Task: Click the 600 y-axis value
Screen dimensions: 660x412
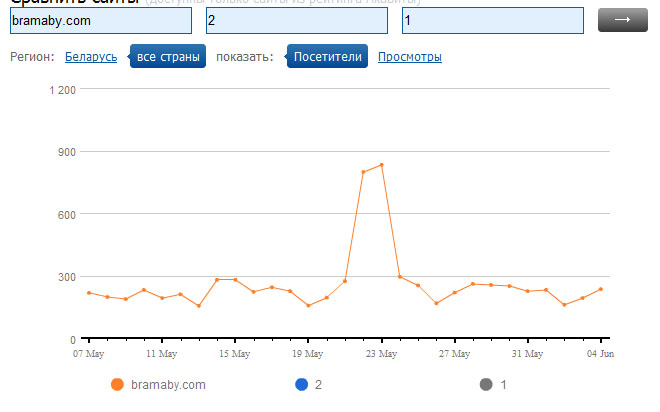Action: [x=67, y=215]
